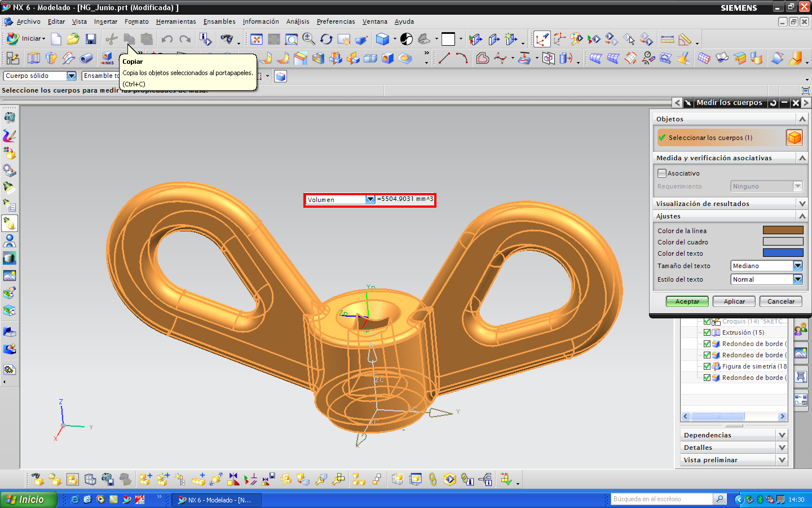Uncheck the Figura de simetría feature
812x508 pixels.
(707, 366)
